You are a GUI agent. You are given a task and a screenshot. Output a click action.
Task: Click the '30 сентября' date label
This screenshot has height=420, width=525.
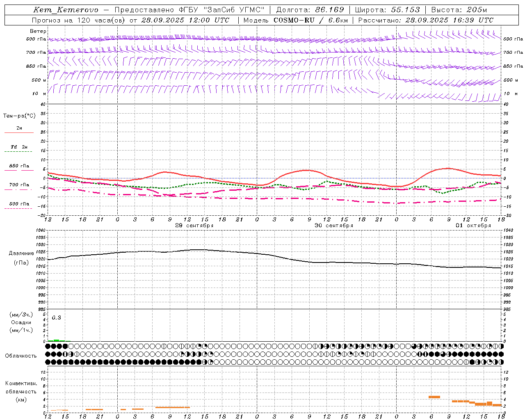point(334,226)
